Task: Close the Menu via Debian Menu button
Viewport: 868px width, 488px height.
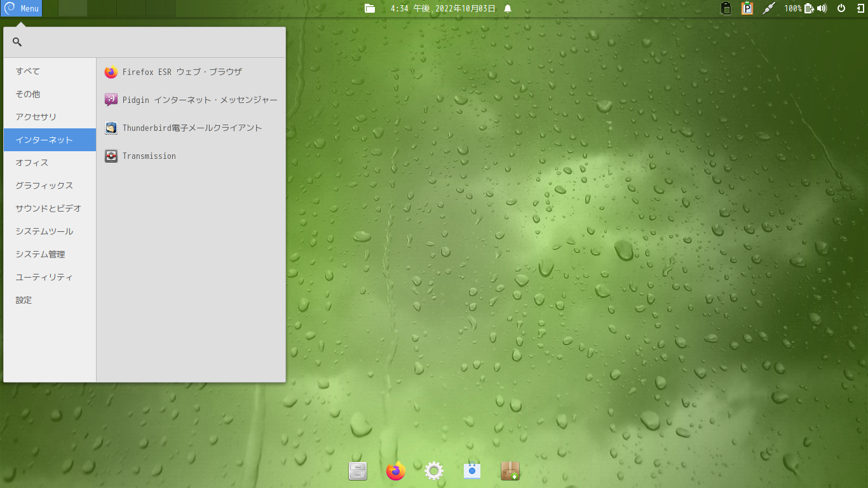Action: tap(21, 8)
